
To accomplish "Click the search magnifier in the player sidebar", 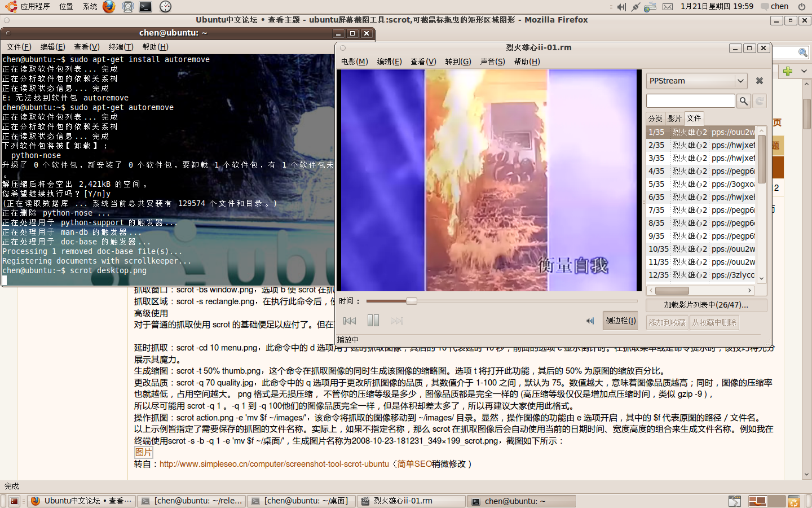I will (744, 101).
